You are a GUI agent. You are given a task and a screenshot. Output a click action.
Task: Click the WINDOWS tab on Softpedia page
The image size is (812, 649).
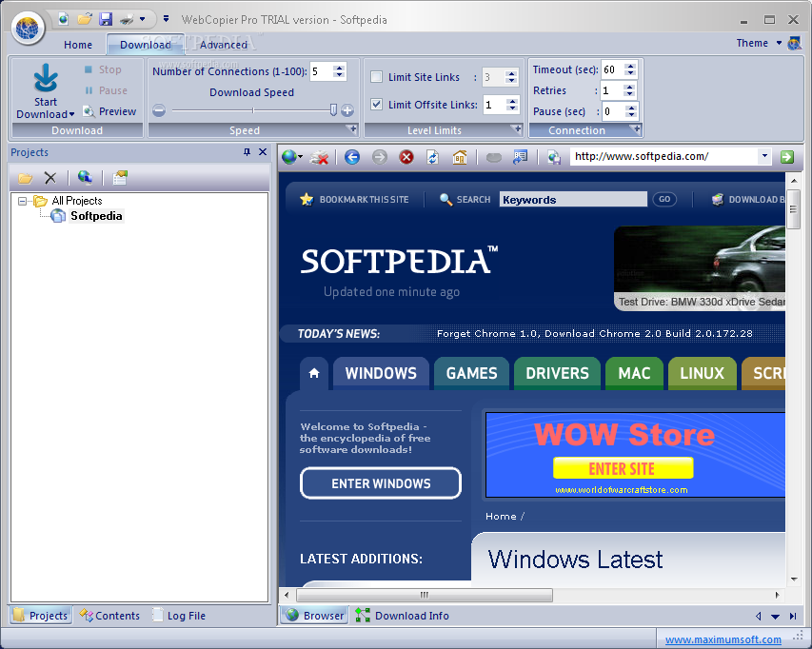click(381, 373)
